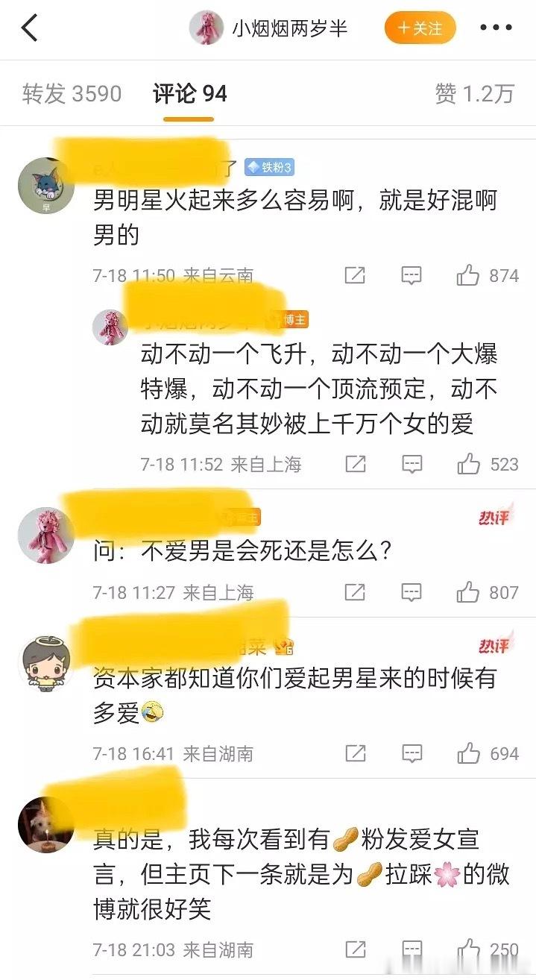This screenshot has height=980, width=536.
Task: Open 小烟烟两岁半 profile from header name
Action: click(x=289, y=28)
